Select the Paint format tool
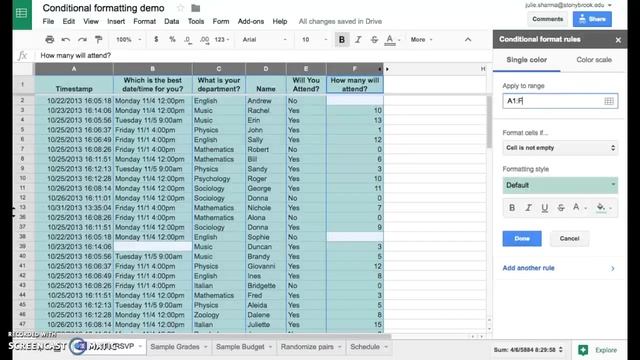 point(98,40)
